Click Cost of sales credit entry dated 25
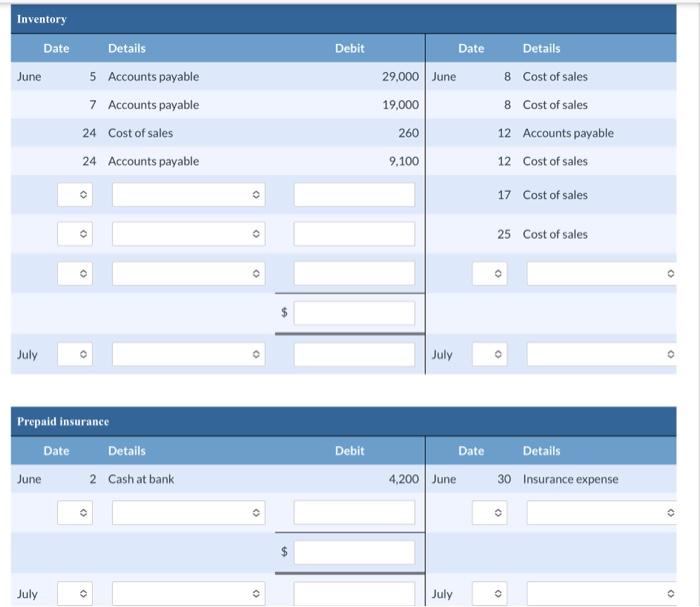This screenshot has width=700, height=607. tap(555, 234)
